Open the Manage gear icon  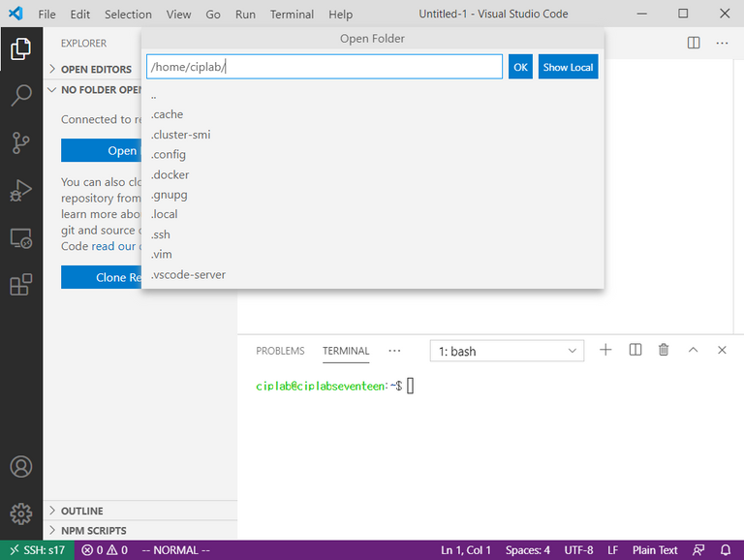click(x=21, y=513)
